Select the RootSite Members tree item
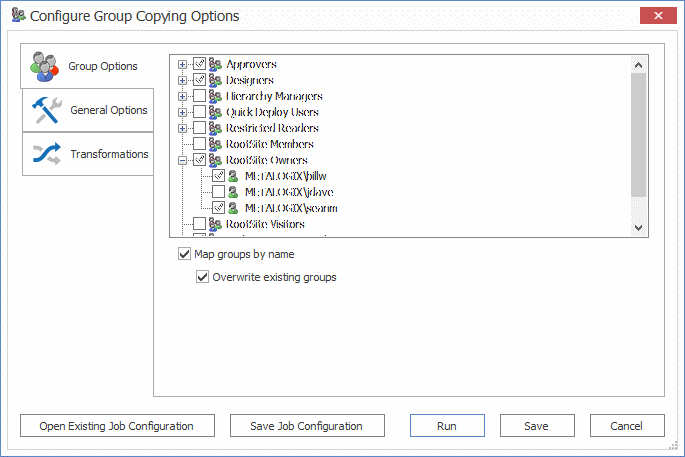 (x=270, y=145)
